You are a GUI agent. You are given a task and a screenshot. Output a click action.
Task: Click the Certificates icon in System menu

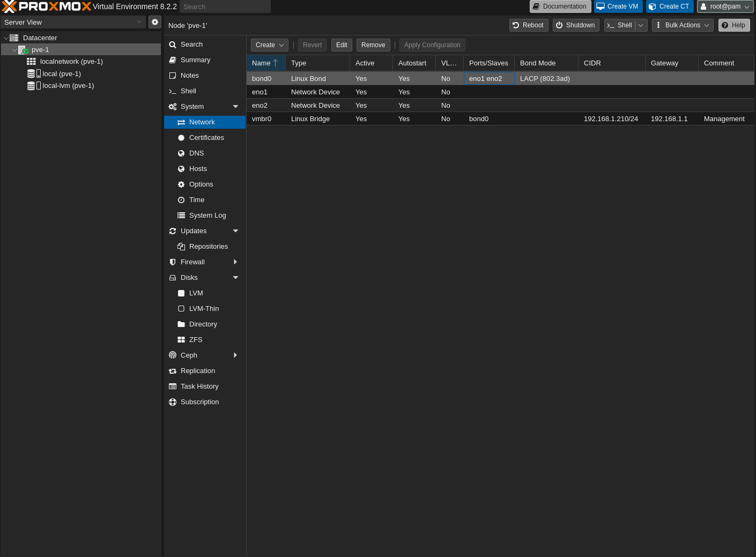181,138
